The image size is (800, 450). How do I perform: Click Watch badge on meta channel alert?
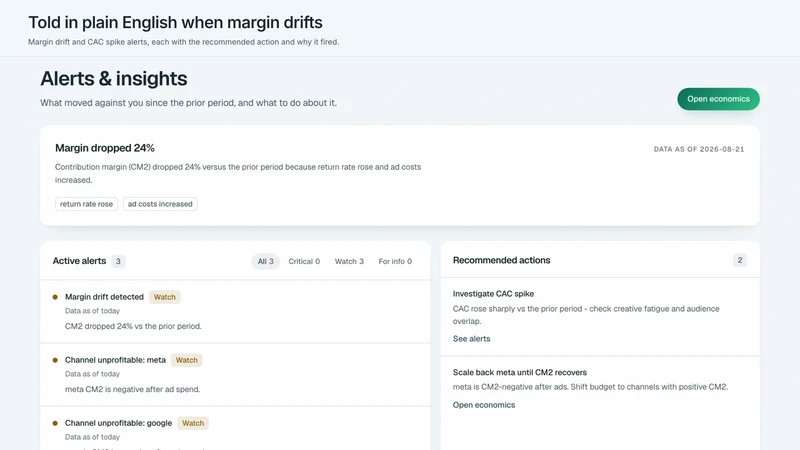186,360
